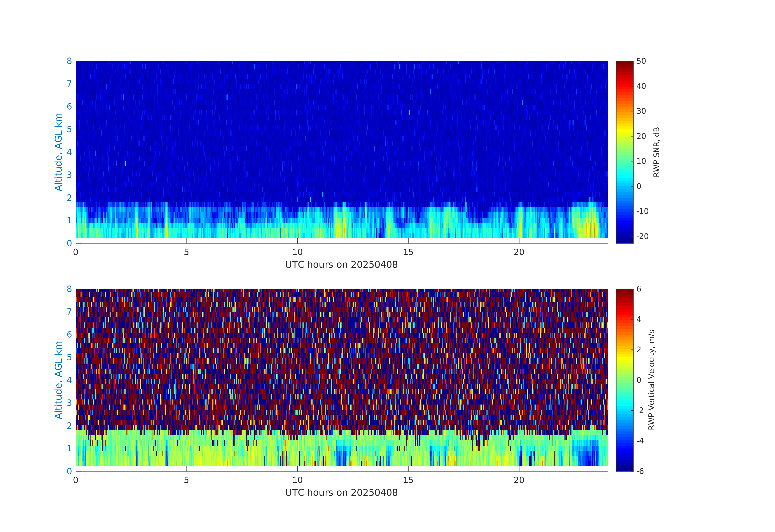Click the -6 tick on velocity colorbar
This screenshot has height=532, width=775.
coord(640,471)
